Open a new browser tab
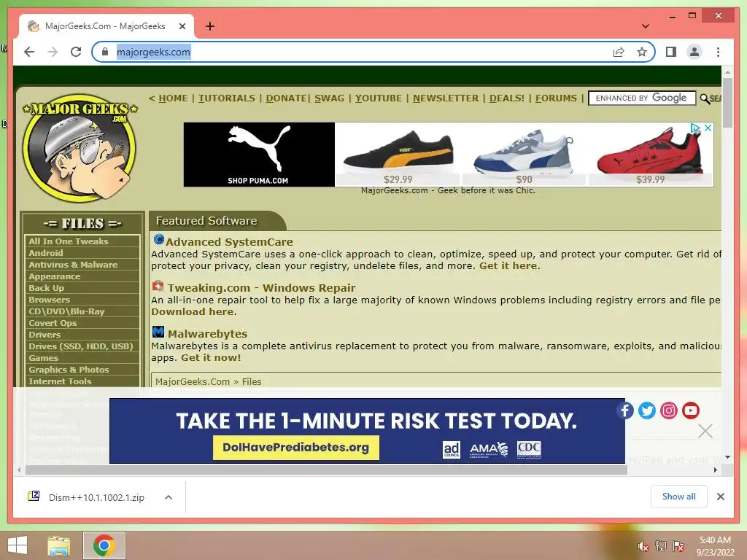The height and width of the screenshot is (560, 747). (209, 26)
